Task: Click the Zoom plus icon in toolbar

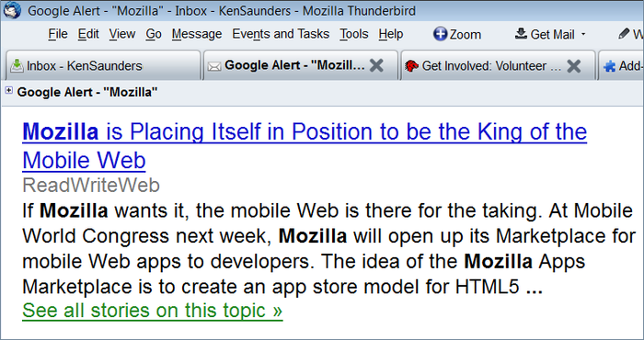Action: tap(440, 34)
